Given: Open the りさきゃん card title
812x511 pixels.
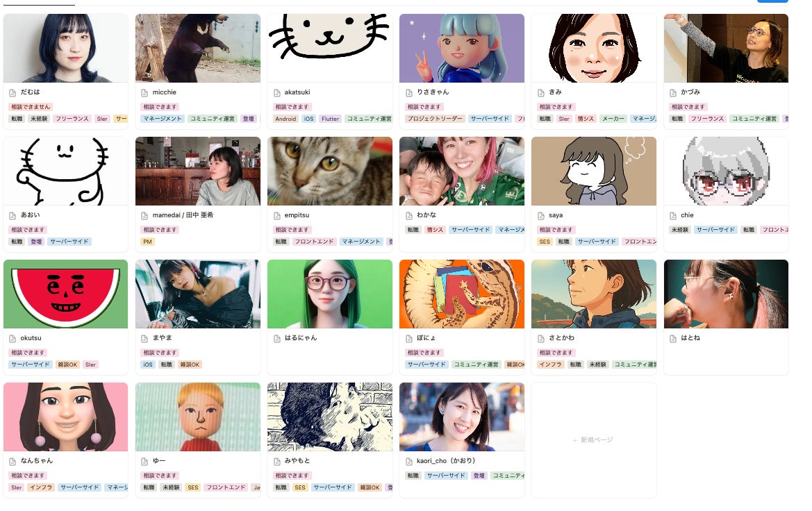Looking at the screenshot, I should (x=433, y=92).
